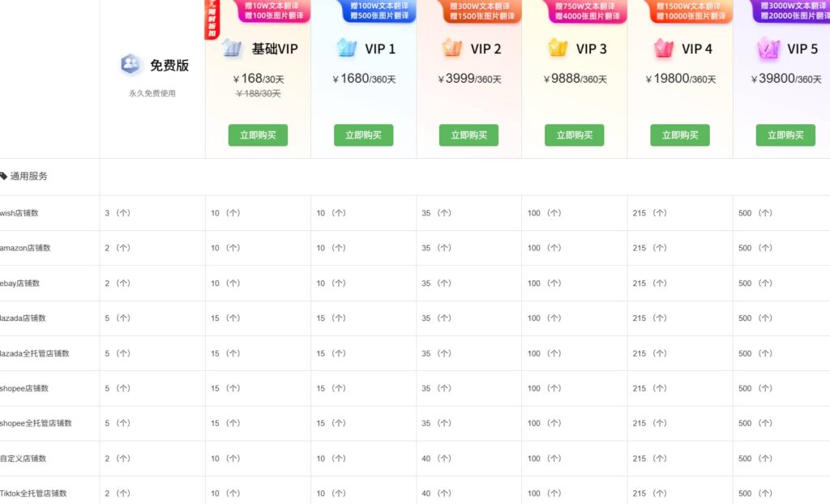
Task: Click VIP 4 value 215 (个) in ebay row
Action: point(649,284)
